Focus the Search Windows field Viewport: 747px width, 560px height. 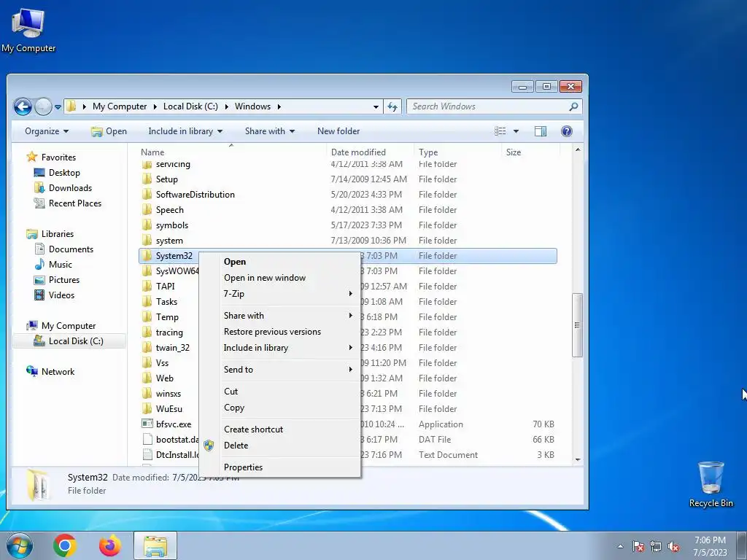(494, 106)
